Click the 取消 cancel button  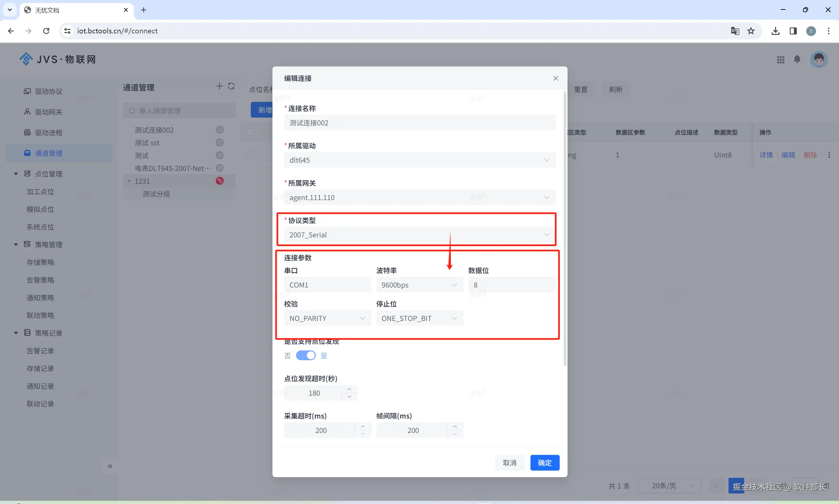[x=509, y=462]
